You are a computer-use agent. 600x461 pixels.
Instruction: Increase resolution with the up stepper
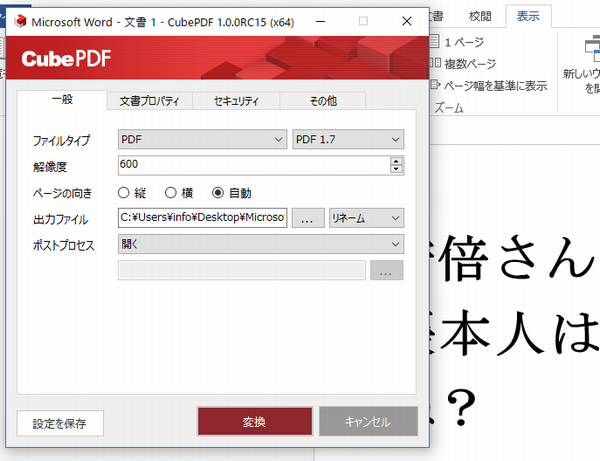point(396,161)
